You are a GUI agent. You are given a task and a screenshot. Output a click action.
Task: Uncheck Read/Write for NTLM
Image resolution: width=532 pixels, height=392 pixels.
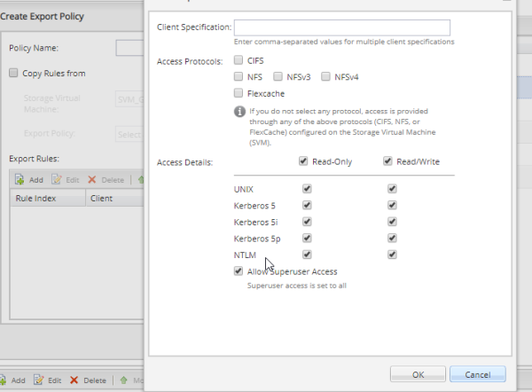(392, 255)
